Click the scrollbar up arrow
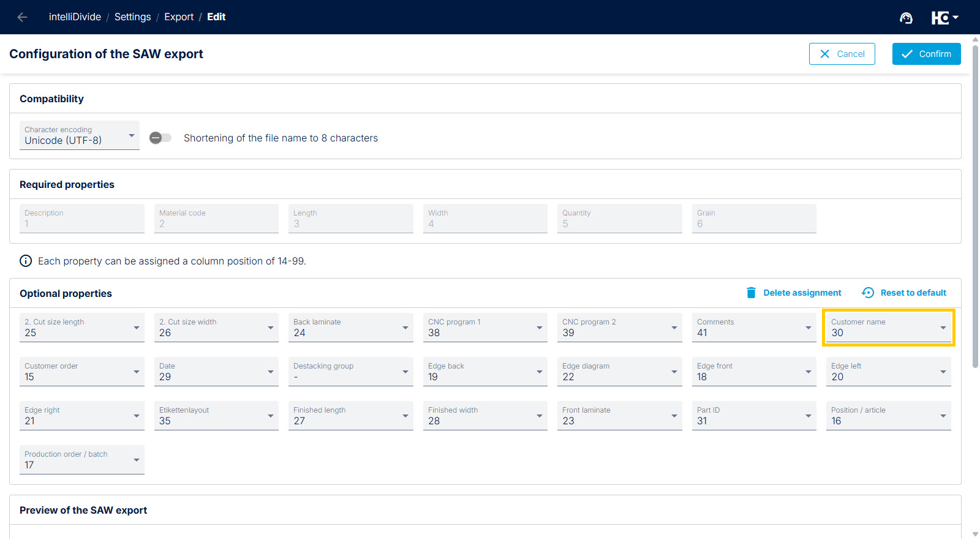 point(975,39)
